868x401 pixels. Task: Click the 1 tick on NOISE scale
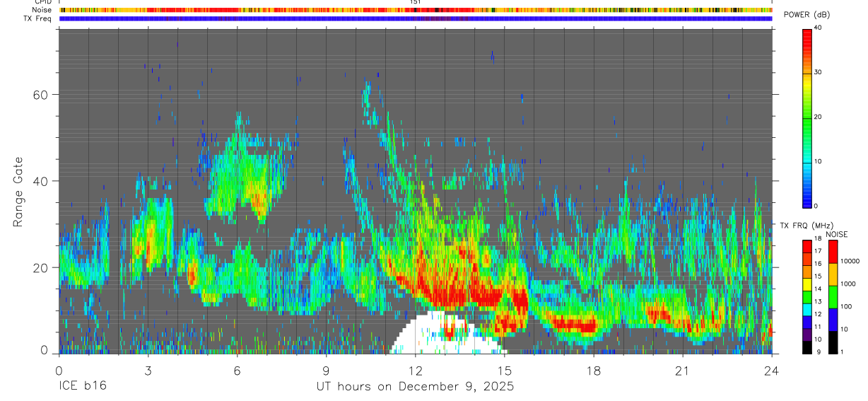pos(841,351)
